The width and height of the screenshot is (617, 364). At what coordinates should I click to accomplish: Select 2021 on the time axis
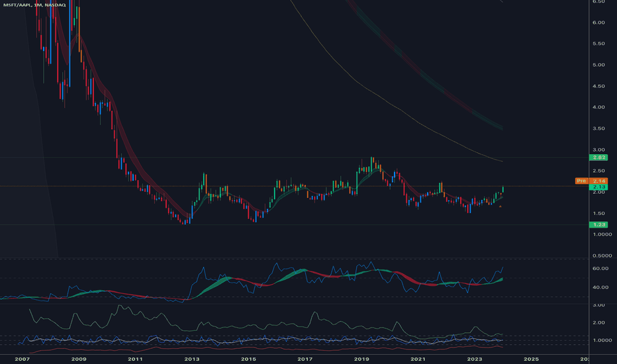(x=418, y=359)
